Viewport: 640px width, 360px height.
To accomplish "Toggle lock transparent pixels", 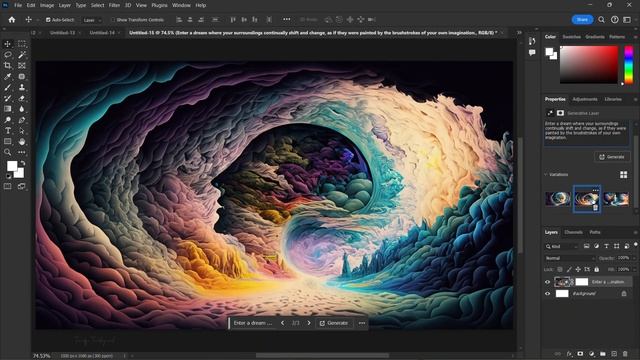I will [560, 269].
